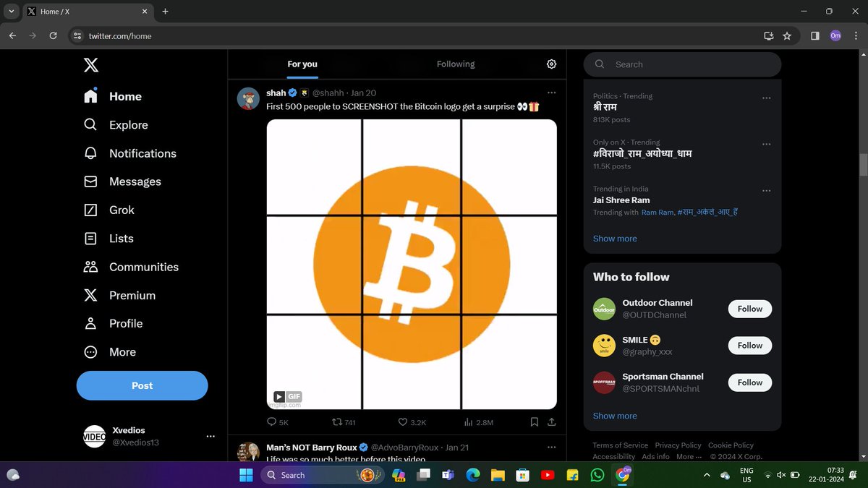The image size is (868, 488).
Task: Open the More menu in sidebar
Action: [109, 352]
